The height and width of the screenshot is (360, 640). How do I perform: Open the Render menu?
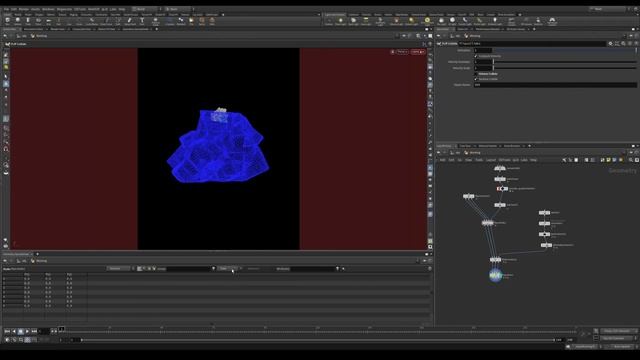24,9
